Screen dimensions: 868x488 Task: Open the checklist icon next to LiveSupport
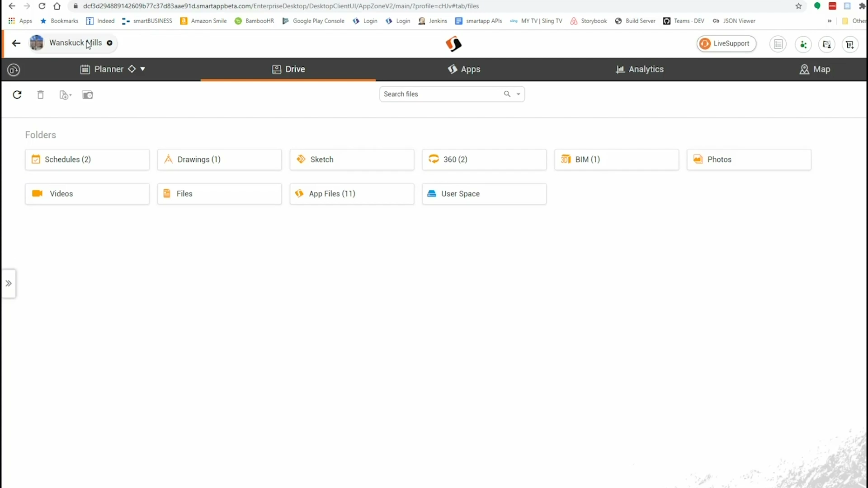[x=778, y=44]
